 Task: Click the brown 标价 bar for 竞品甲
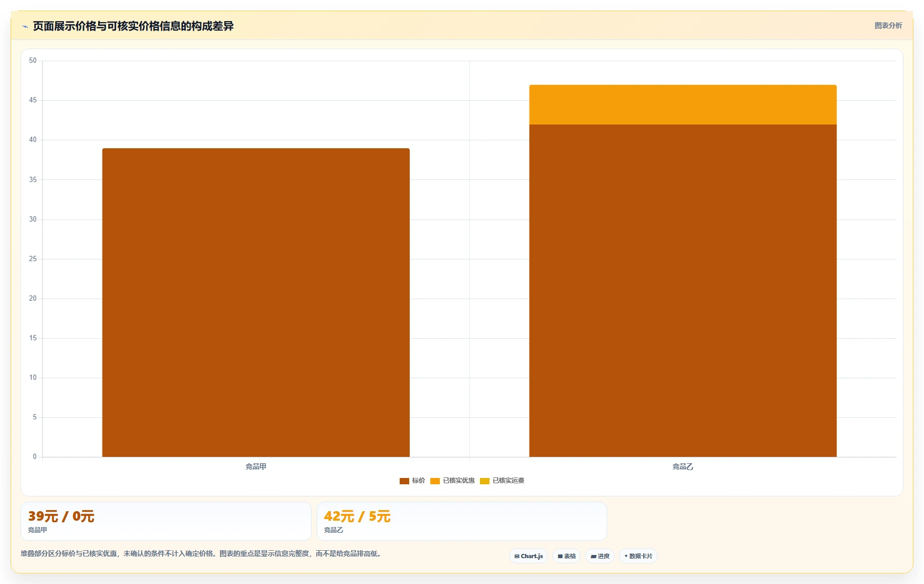coord(256,302)
